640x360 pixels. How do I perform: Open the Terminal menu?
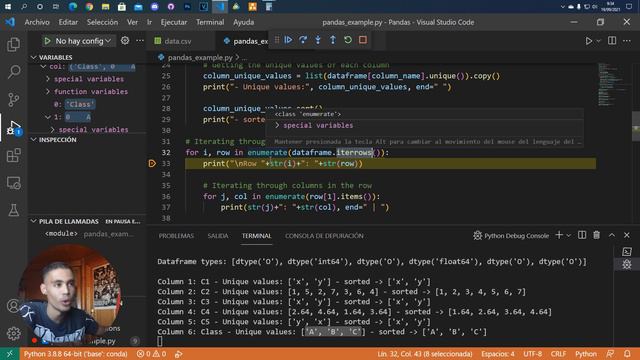[x=210, y=22]
